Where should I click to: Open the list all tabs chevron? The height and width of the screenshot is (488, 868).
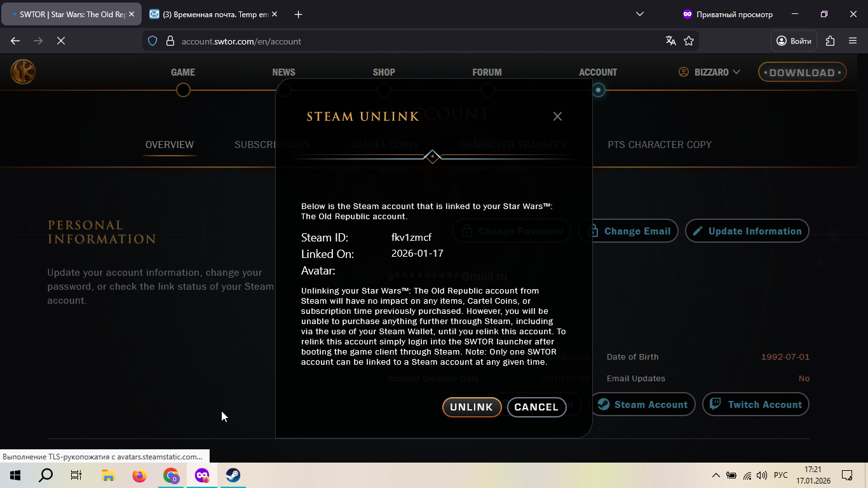[x=640, y=14]
